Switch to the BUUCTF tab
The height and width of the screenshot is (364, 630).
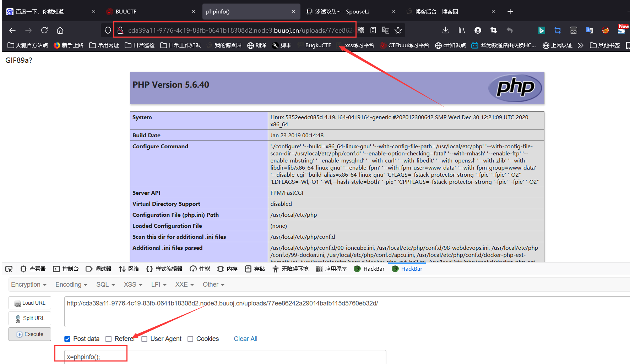coord(150,12)
